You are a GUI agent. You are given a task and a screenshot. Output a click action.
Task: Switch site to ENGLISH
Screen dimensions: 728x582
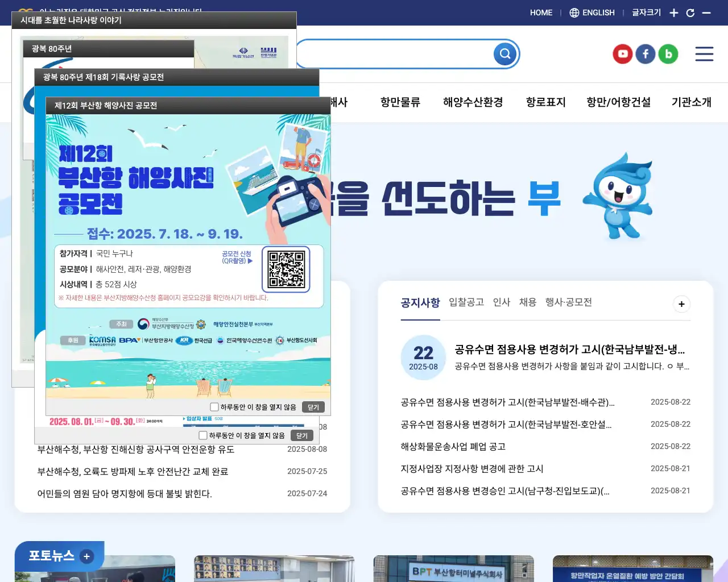(x=592, y=13)
